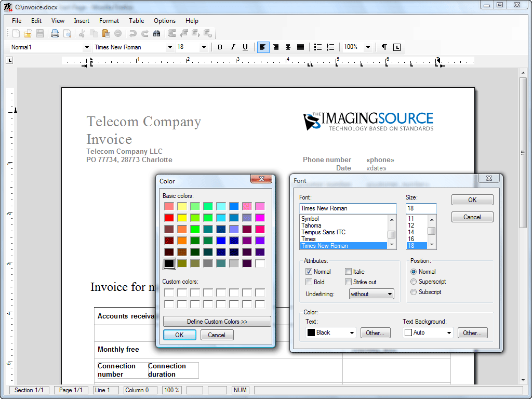This screenshot has height=399, width=532.
Task: Click OK in the Font dialog
Action: coord(472,200)
